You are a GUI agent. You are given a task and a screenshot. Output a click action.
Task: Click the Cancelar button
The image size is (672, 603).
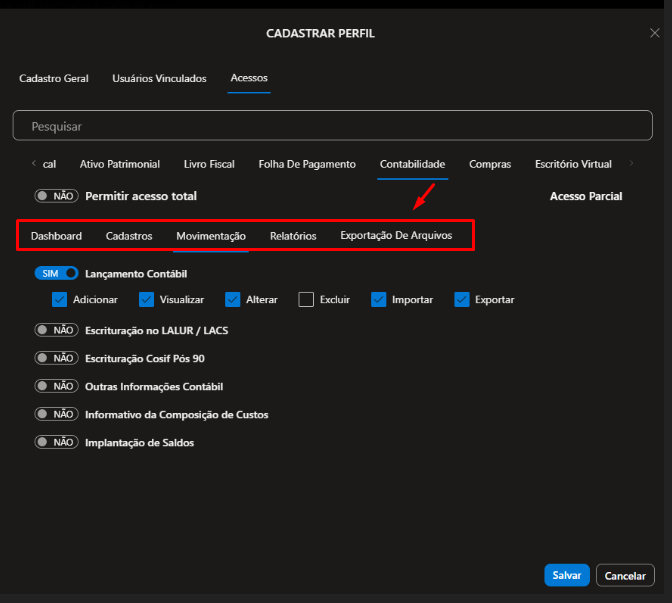coord(625,575)
